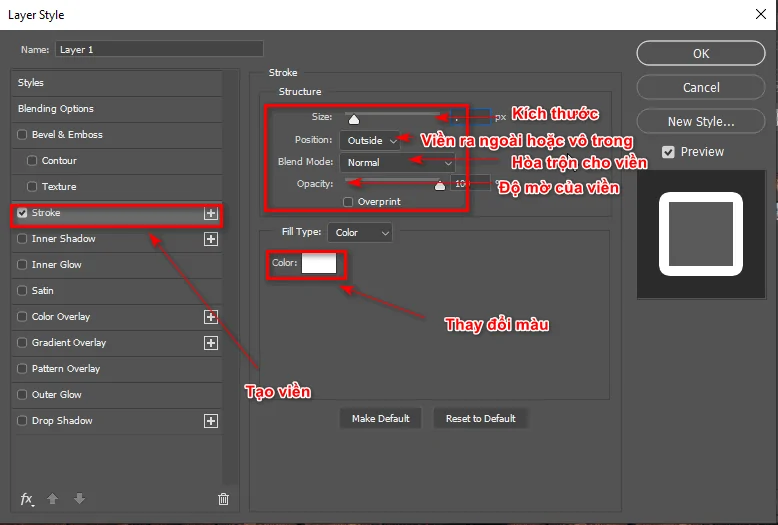Viewport: 778px width, 525px height.
Task: Toggle the Overprint checkbox
Action: pyautogui.click(x=348, y=202)
